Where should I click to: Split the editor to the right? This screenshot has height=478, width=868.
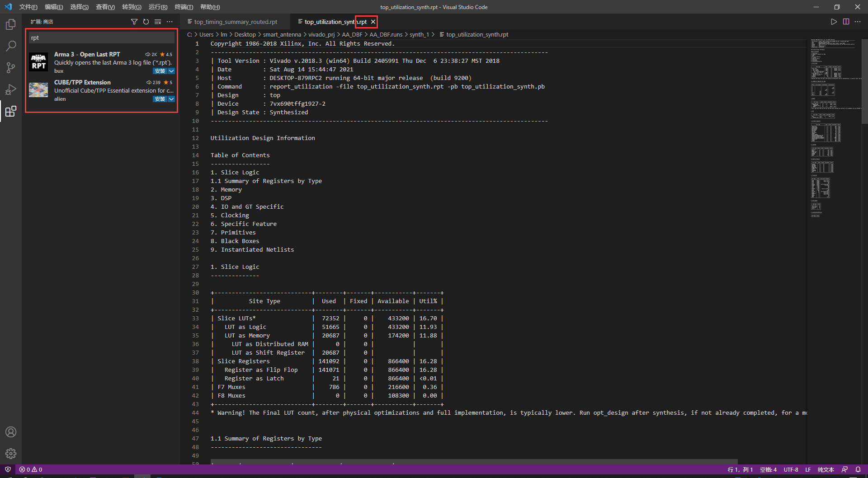(846, 22)
